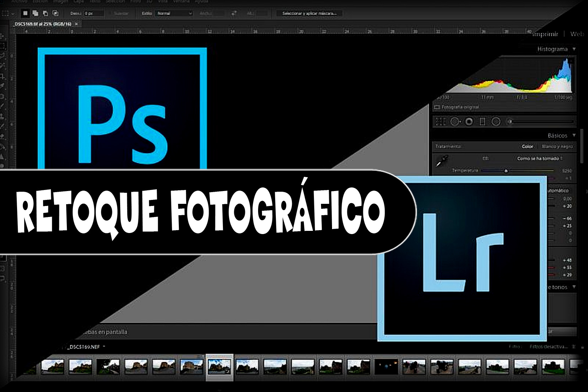Choose Intersect with selection mode icon
Screen dimensions: 588x392
pos(55,13)
